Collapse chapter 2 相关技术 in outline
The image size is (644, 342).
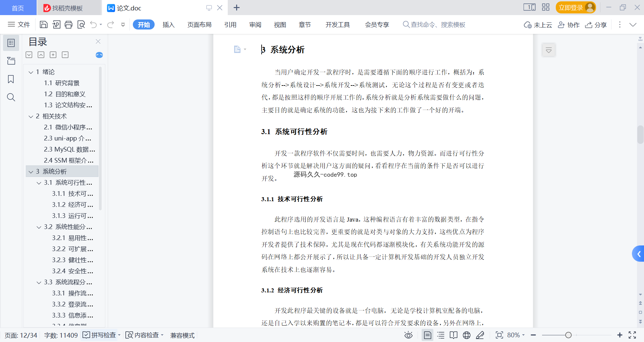click(31, 116)
